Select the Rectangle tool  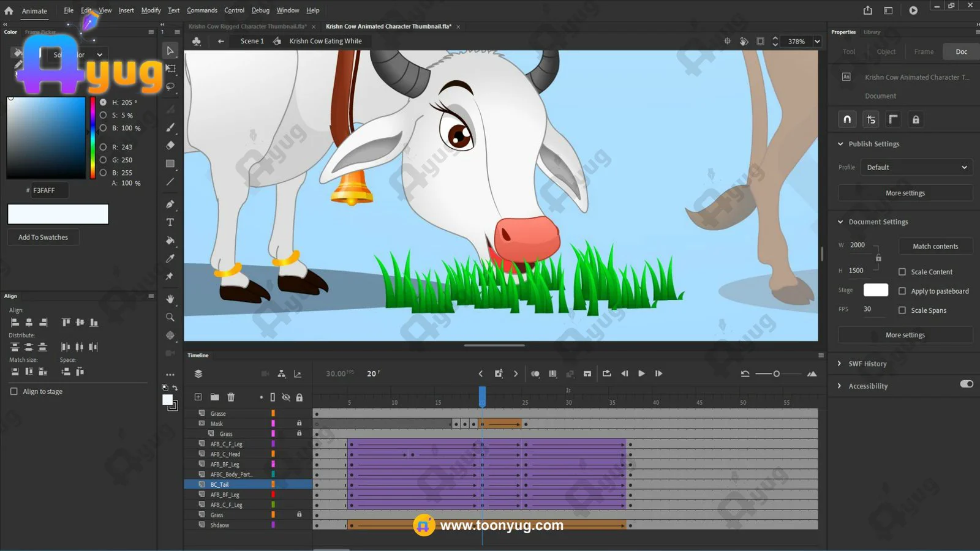(170, 163)
